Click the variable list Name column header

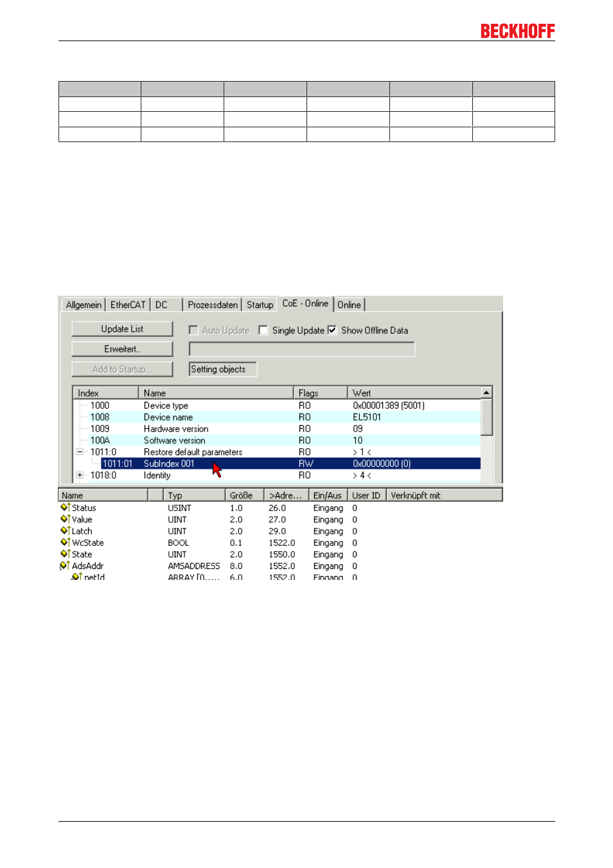pyautogui.click(x=103, y=496)
